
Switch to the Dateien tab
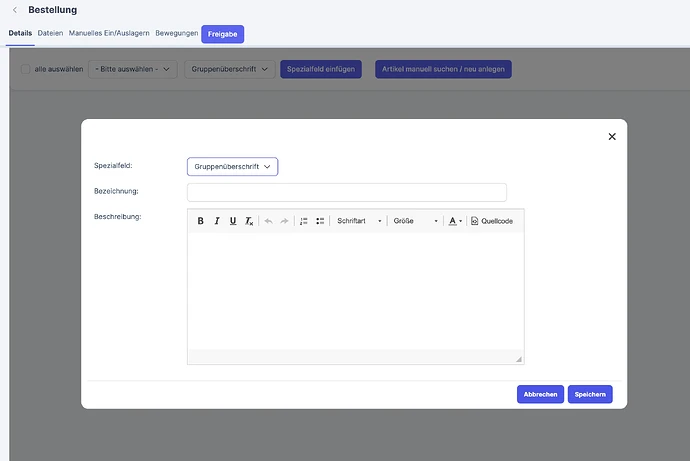(x=50, y=33)
